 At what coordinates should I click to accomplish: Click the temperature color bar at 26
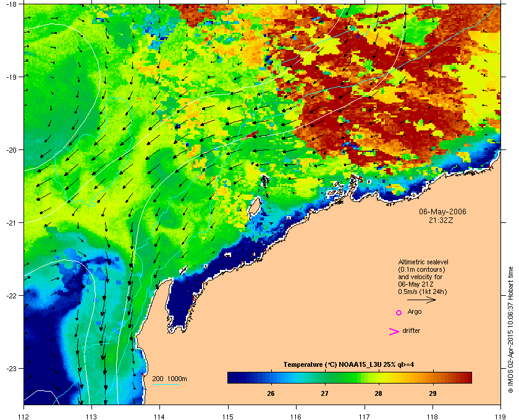click(271, 377)
